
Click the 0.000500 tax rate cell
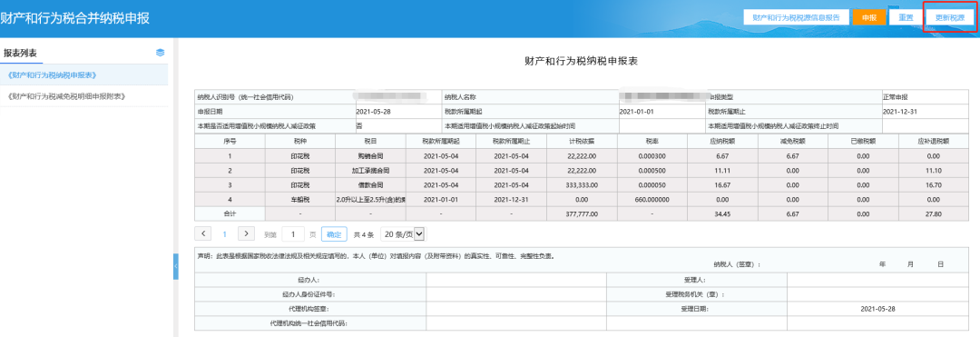(x=652, y=170)
